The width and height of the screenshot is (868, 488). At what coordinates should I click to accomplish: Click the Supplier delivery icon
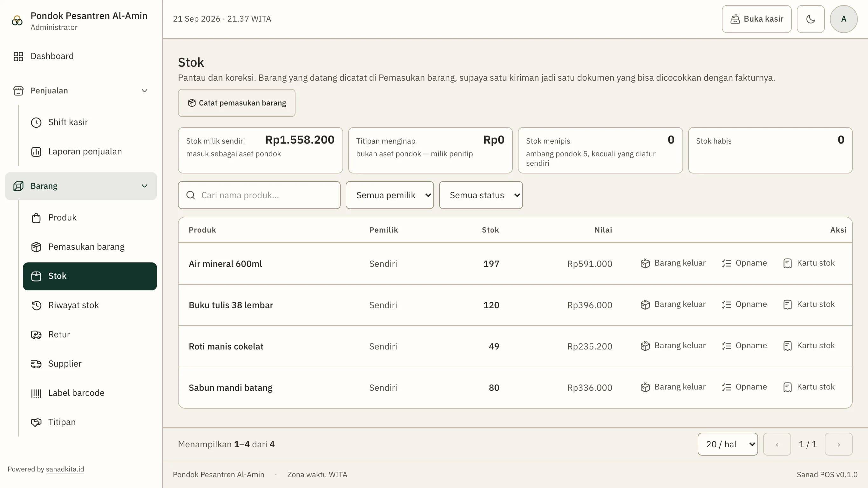(36, 364)
